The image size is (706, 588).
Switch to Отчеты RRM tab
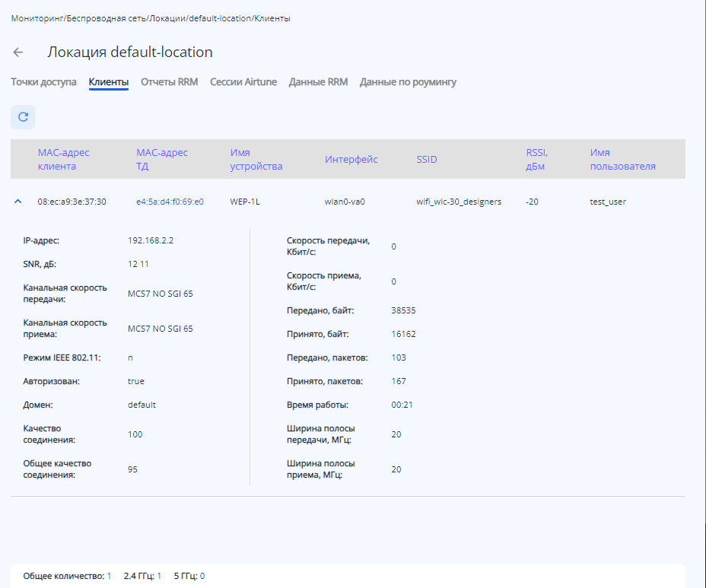pyautogui.click(x=169, y=82)
